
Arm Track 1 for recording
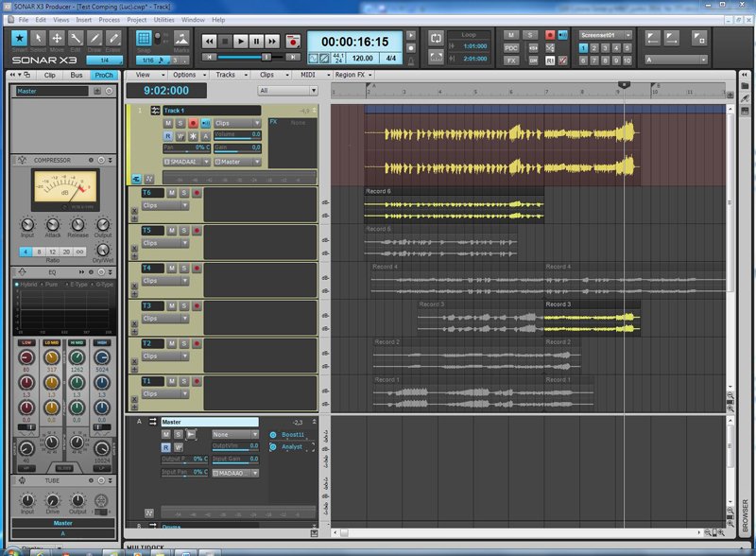[193, 123]
